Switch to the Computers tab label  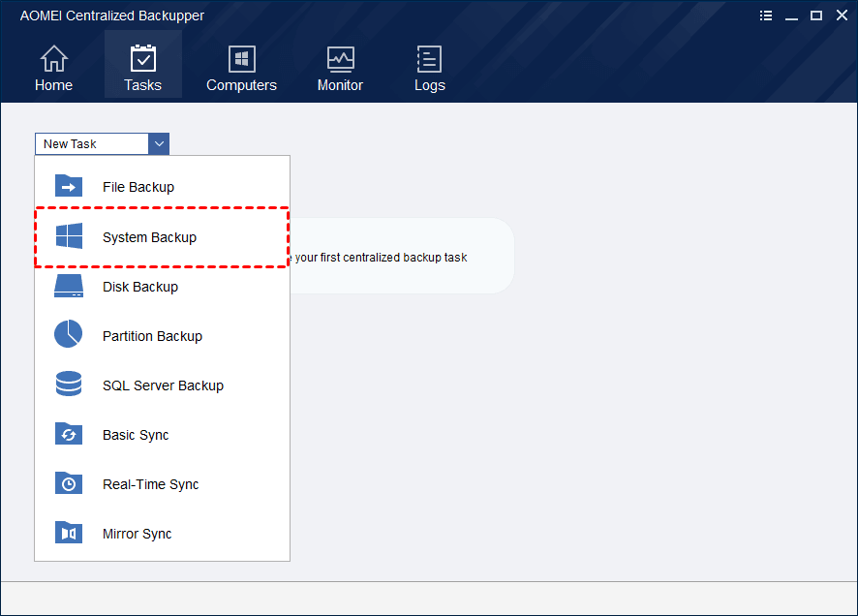click(241, 85)
